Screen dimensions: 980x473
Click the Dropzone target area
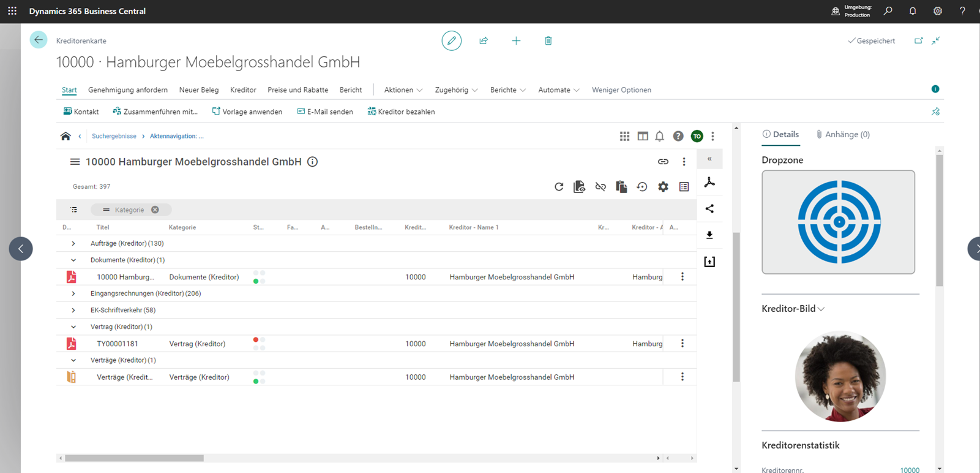(839, 222)
